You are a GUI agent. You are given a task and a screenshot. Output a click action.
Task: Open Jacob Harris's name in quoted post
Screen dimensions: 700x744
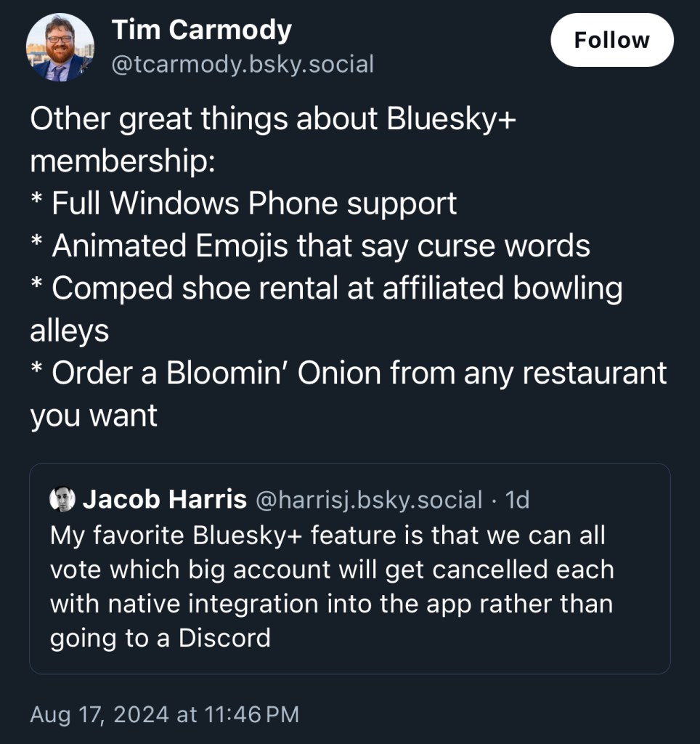click(165, 500)
